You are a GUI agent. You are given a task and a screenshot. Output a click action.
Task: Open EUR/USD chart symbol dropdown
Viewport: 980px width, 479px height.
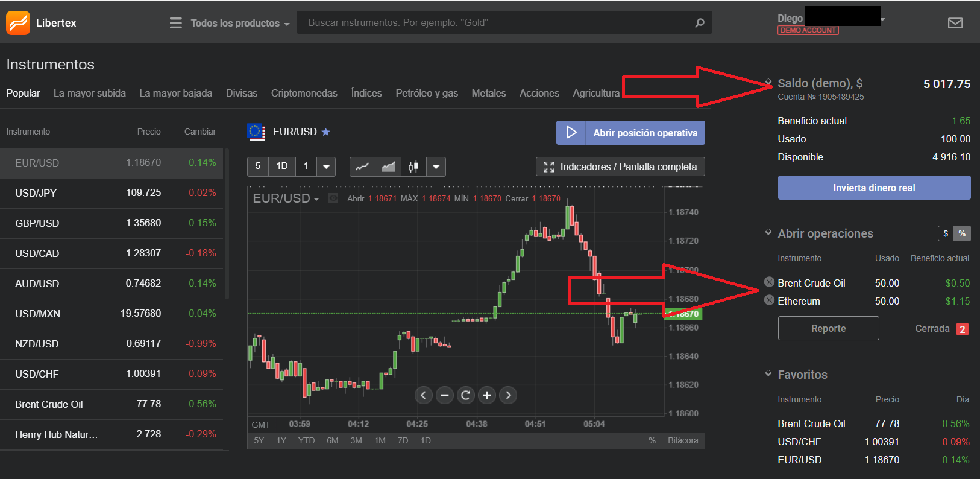tap(316, 199)
